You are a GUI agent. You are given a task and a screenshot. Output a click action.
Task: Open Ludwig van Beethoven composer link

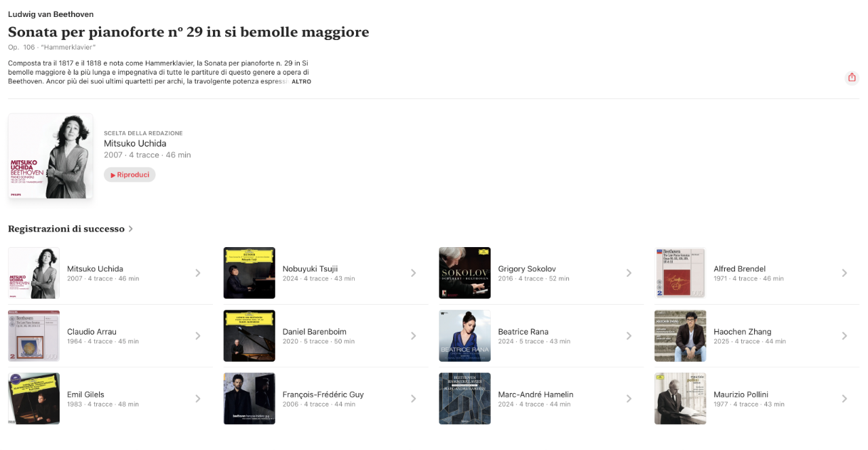coord(51,14)
